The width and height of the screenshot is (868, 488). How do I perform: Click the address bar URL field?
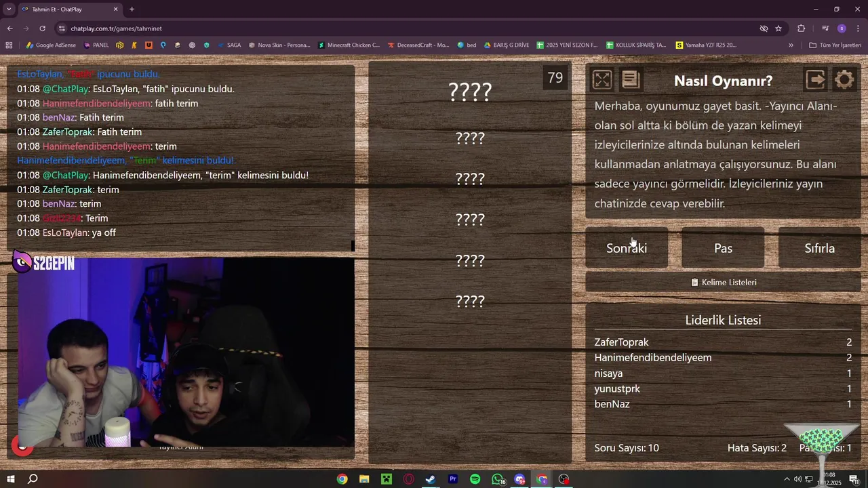pos(407,28)
